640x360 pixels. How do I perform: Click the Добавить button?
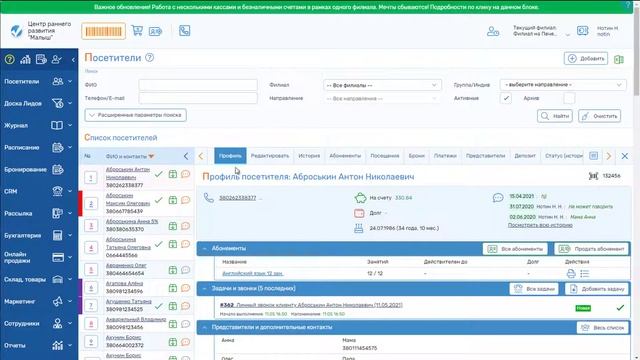[x=586, y=58]
